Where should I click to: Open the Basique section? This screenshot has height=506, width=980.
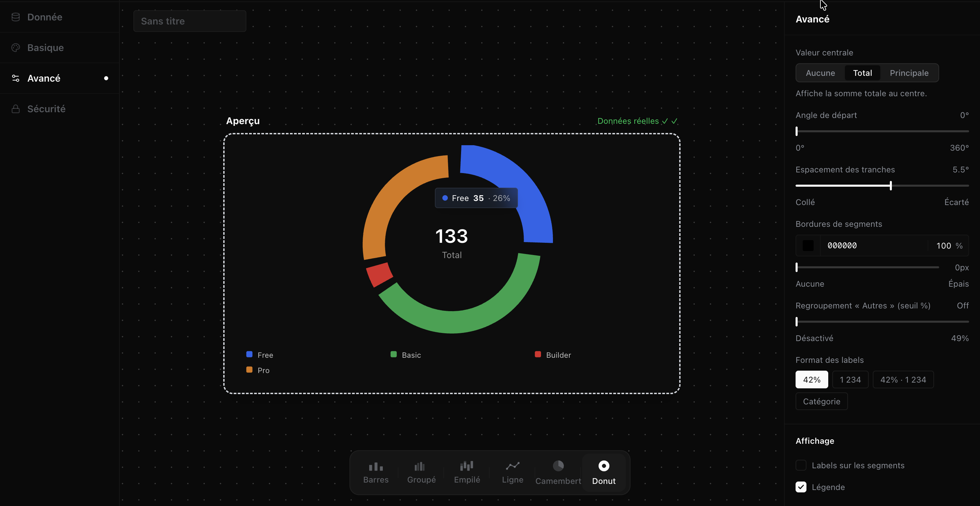60,48
